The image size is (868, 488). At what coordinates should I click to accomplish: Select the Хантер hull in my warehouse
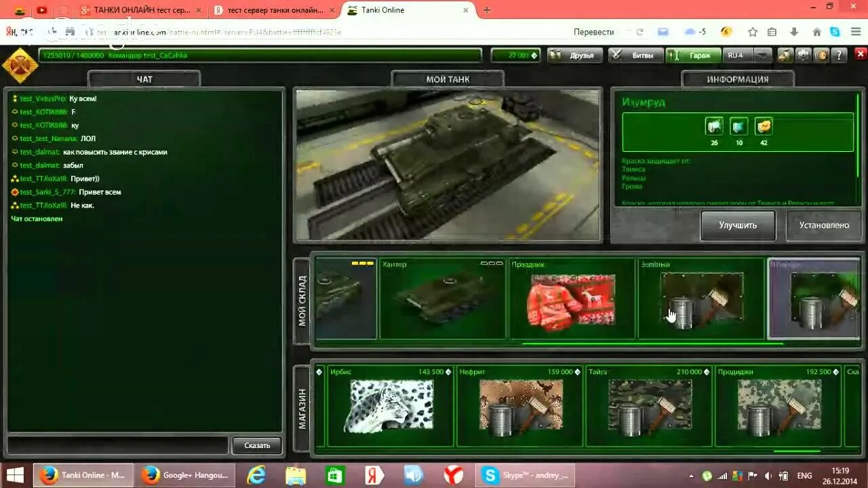442,298
